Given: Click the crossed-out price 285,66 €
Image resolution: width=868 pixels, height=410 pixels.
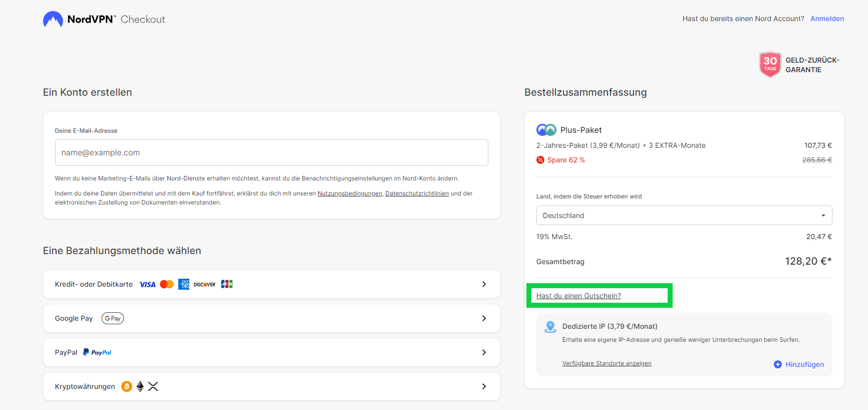Looking at the screenshot, I should (817, 160).
